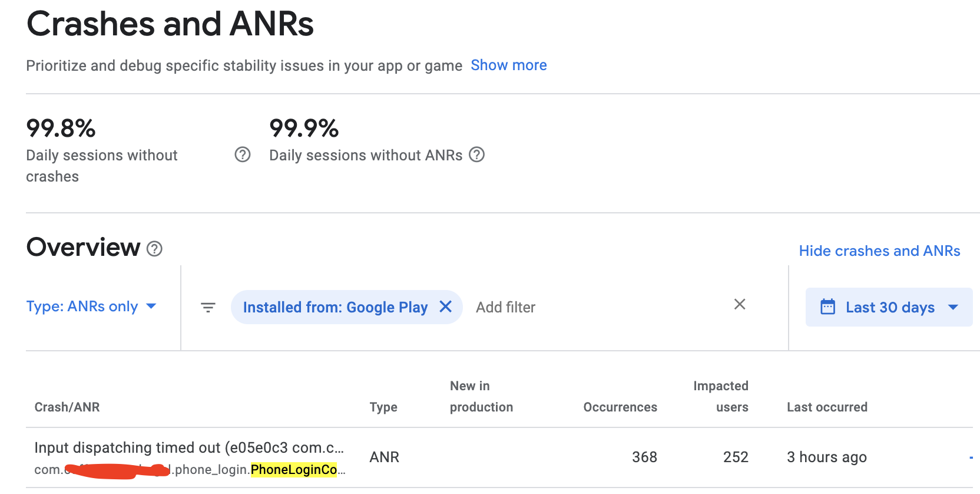Open the Type: ANRs only dropdown
This screenshot has width=980, height=494.
coord(91,307)
